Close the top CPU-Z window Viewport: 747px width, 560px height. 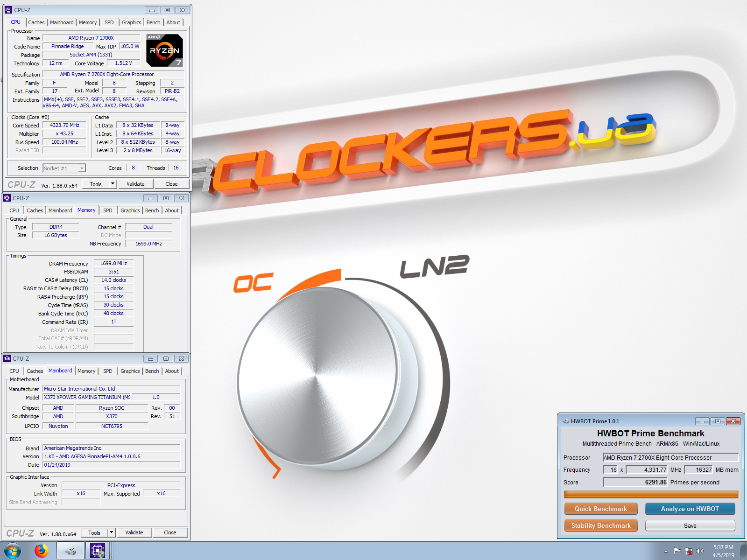point(183,10)
